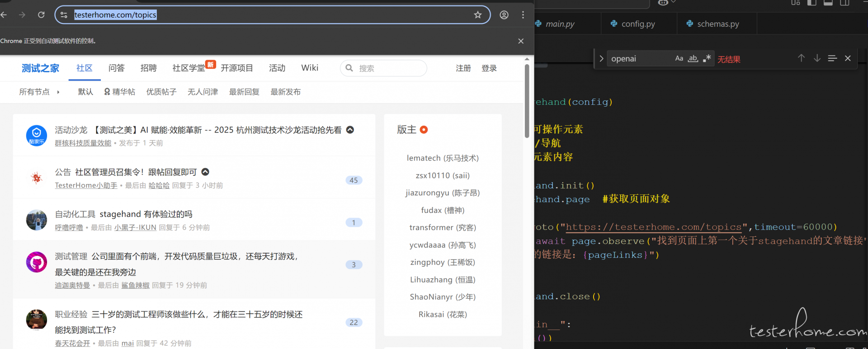The height and width of the screenshot is (349, 868).
Task: Click the 酷家乐 avatar thumbnail
Action: pyautogui.click(x=37, y=136)
